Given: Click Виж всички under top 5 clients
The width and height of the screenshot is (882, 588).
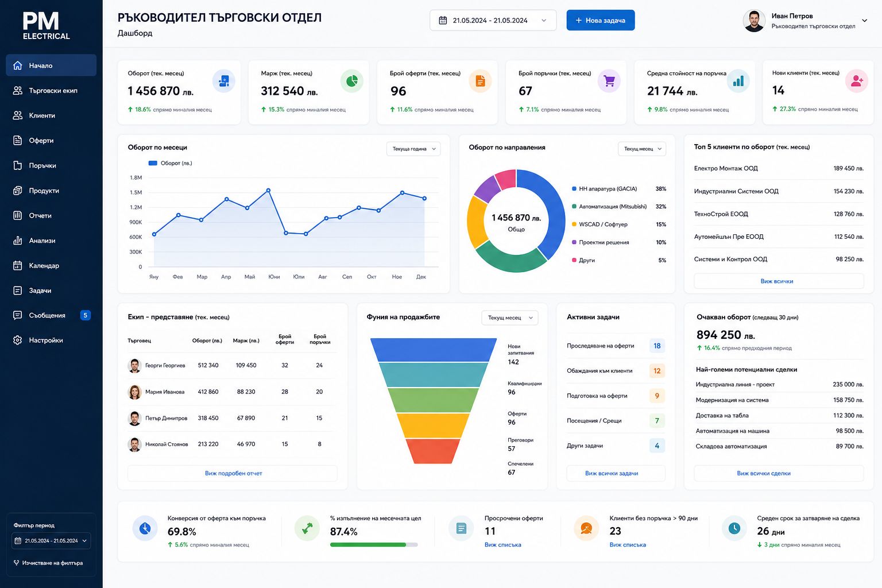Looking at the screenshot, I should click(x=779, y=281).
